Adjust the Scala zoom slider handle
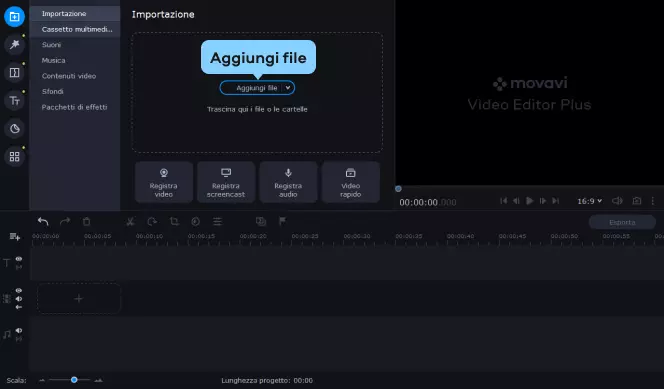664x389 pixels. 74,380
